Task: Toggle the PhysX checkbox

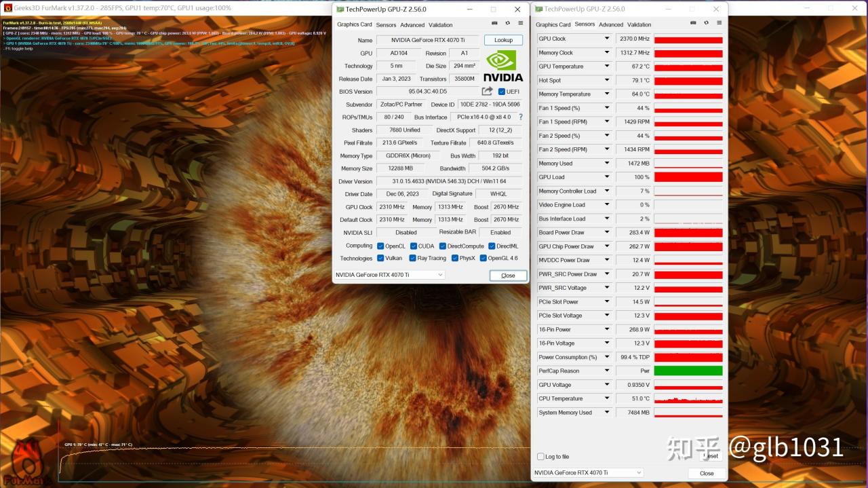Action: coord(454,258)
